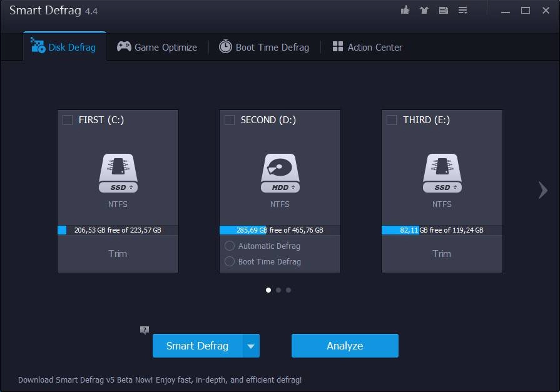
Task: Click the SSD drive icon for FIRST (C:)
Action: click(118, 173)
